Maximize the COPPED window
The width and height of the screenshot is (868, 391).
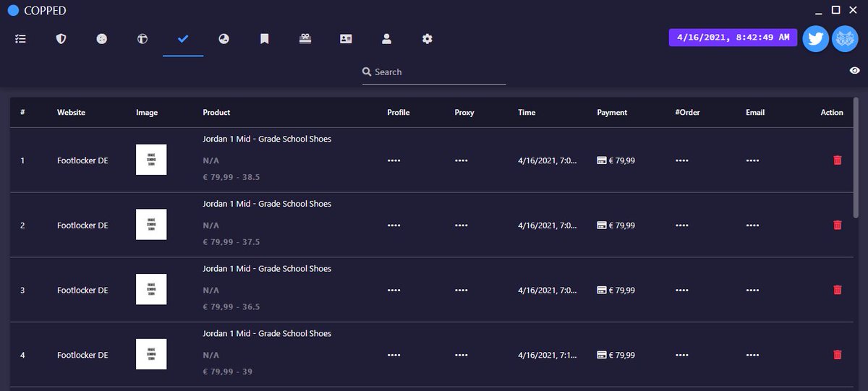(835, 9)
